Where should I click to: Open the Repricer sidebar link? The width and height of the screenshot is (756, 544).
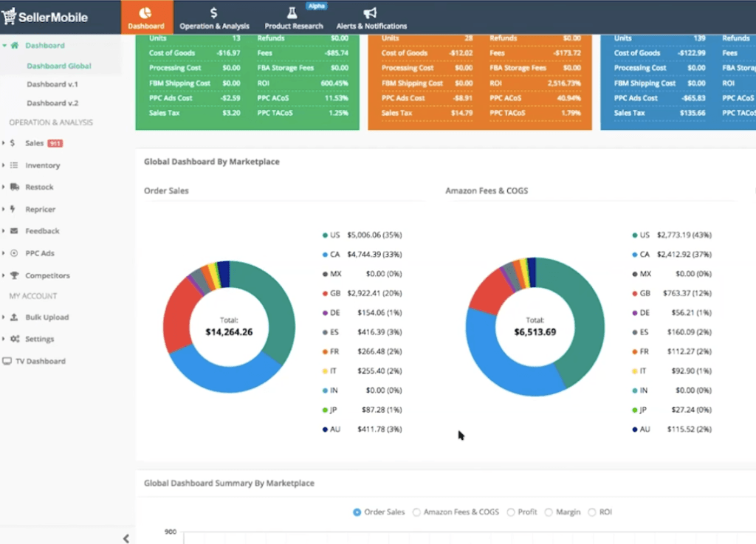tap(40, 209)
